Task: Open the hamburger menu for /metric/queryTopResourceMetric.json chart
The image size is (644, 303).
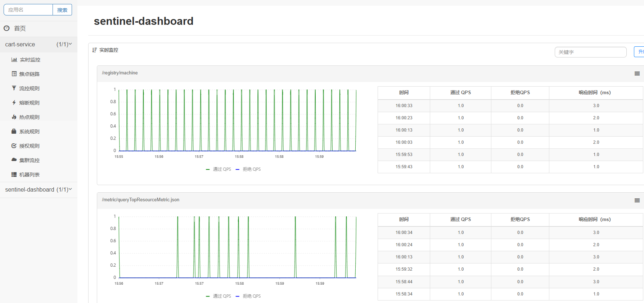Action: (637, 201)
